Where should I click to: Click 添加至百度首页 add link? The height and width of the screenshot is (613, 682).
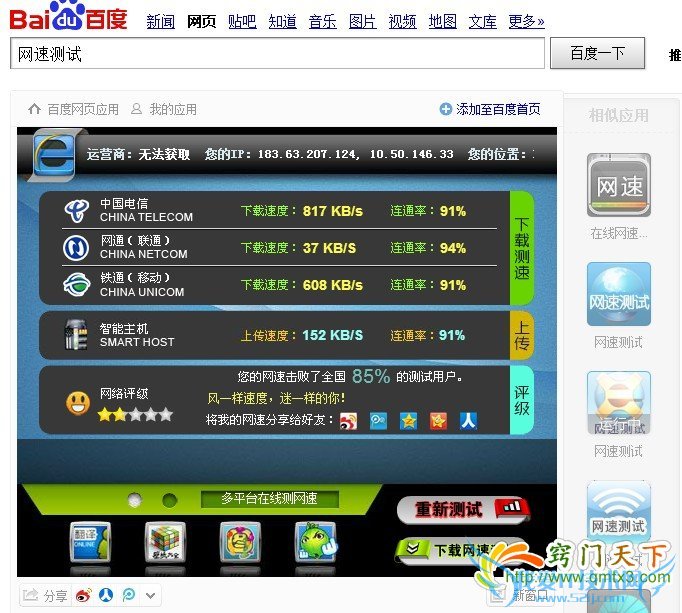[498, 109]
